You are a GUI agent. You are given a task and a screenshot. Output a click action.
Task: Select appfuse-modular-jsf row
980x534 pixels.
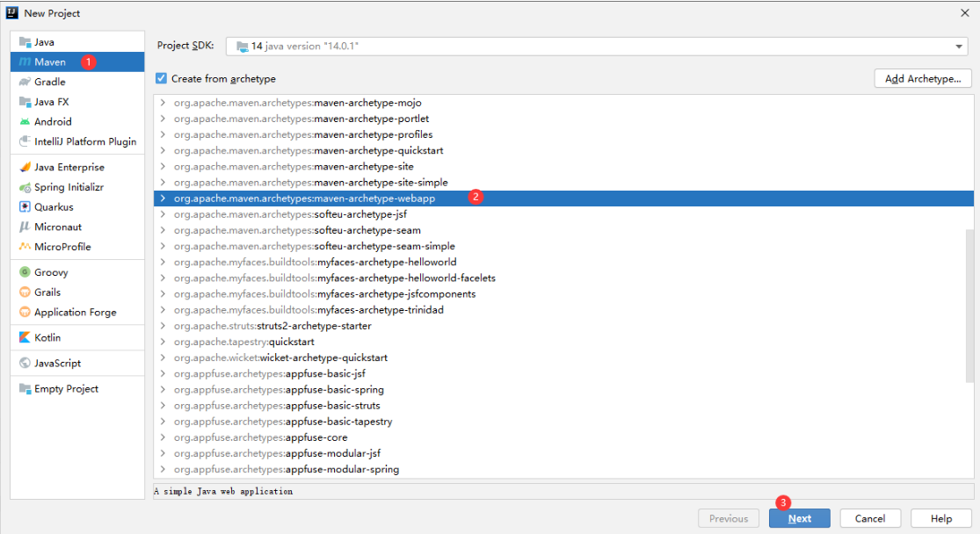point(563,453)
